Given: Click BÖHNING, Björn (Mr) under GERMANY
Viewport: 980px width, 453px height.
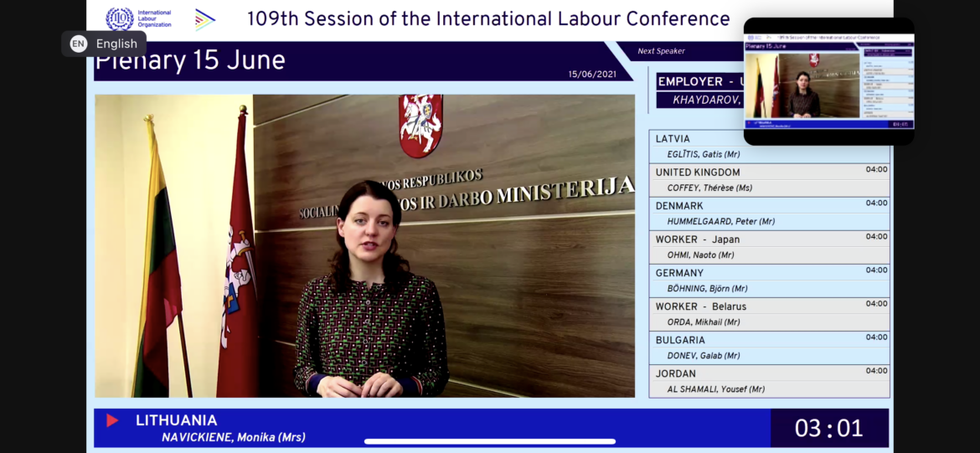Looking at the screenshot, I should pyautogui.click(x=707, y=289).
